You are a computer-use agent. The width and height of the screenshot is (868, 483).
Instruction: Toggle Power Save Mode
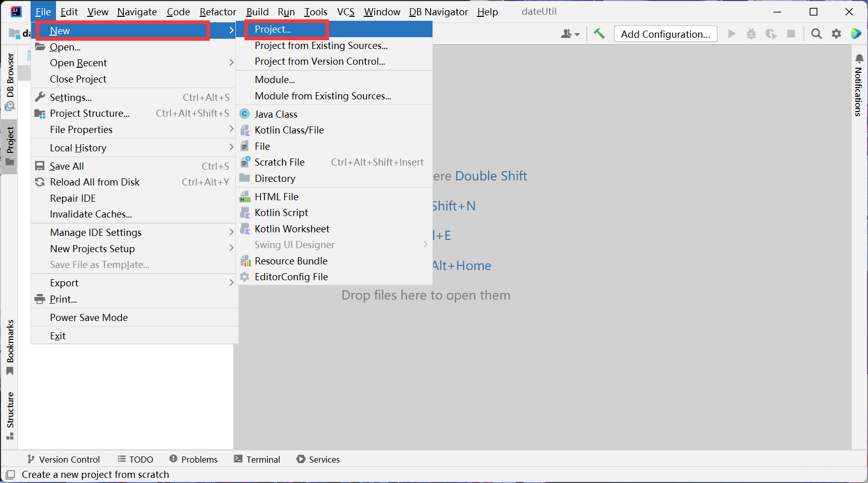(89, 317)
